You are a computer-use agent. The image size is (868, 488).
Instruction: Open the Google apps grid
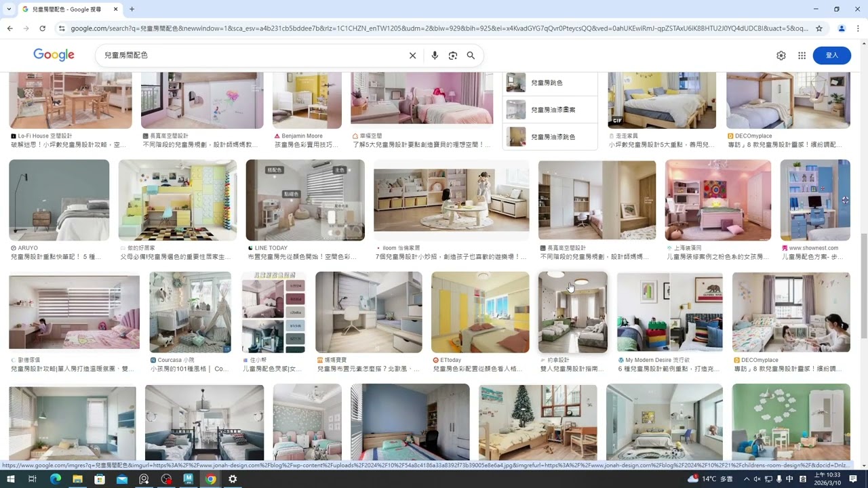[x=802, y=56]
